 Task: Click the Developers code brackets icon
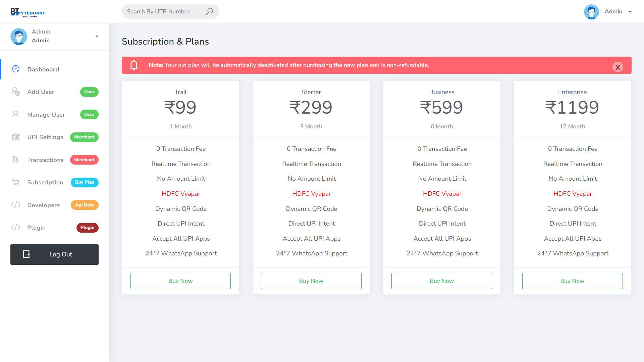(x=16, y=205)
